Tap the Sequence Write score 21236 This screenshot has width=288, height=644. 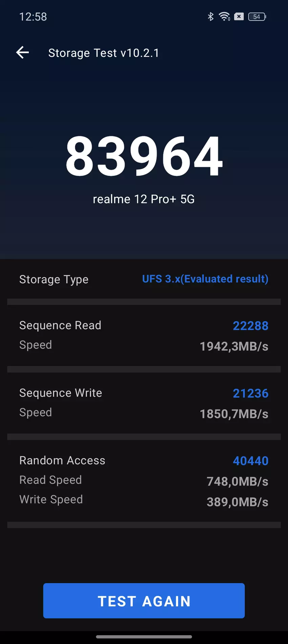pyautogui.click(x=250, y=393)
